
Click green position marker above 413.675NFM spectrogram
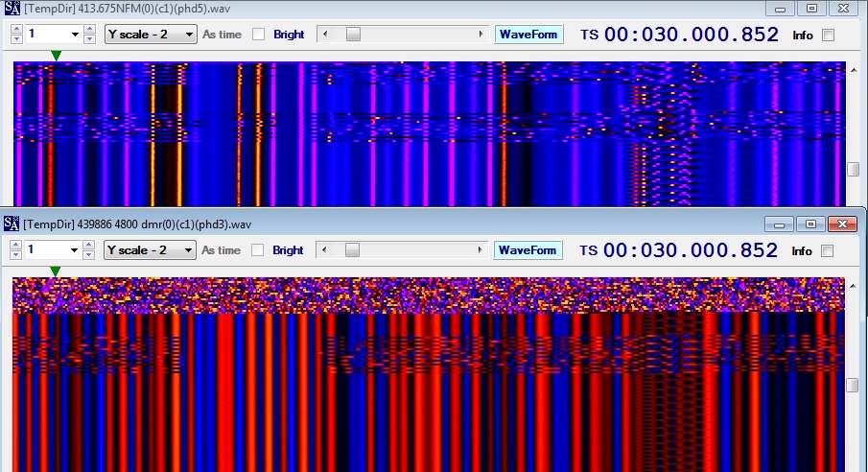(x=56, y=56)
